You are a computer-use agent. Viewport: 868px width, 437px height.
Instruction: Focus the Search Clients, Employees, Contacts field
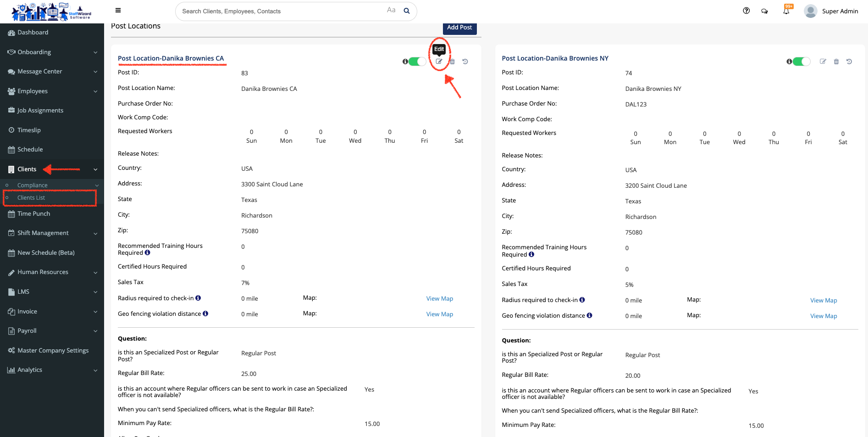[280, 11]
